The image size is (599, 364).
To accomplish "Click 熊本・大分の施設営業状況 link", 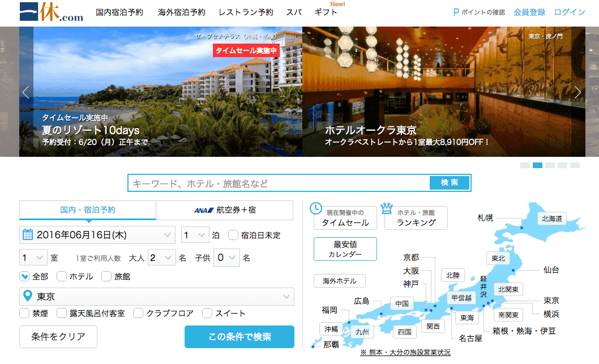I will pos(405,352).
